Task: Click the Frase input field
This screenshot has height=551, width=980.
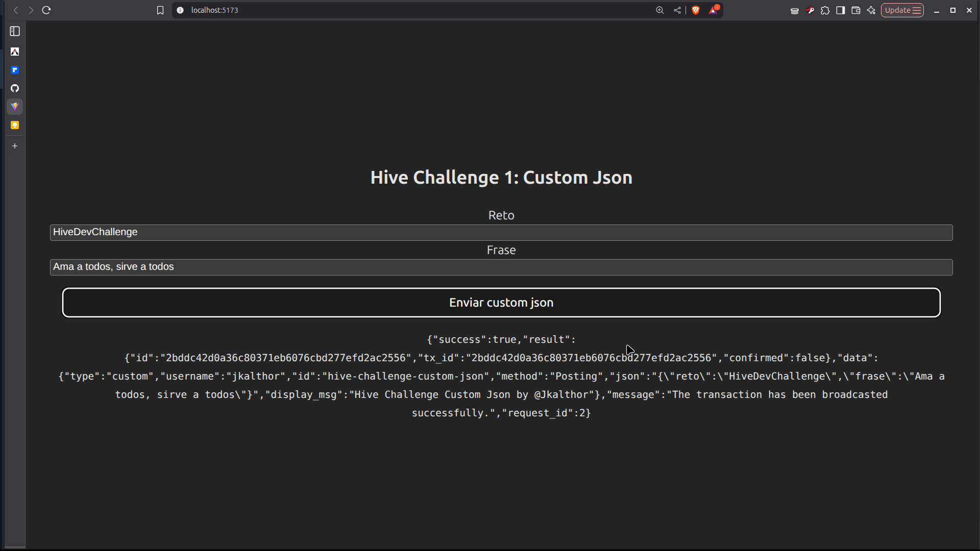Action: tap(501, 267)
